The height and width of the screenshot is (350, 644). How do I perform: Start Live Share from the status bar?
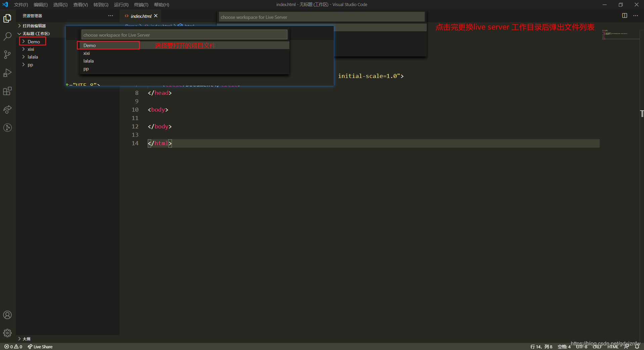coord(40,347)
